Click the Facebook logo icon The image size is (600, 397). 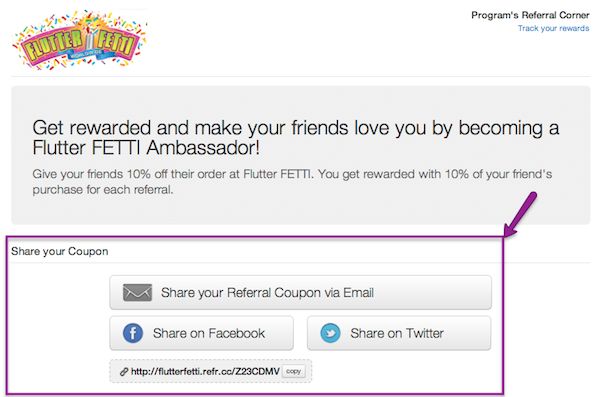[133, 333]
